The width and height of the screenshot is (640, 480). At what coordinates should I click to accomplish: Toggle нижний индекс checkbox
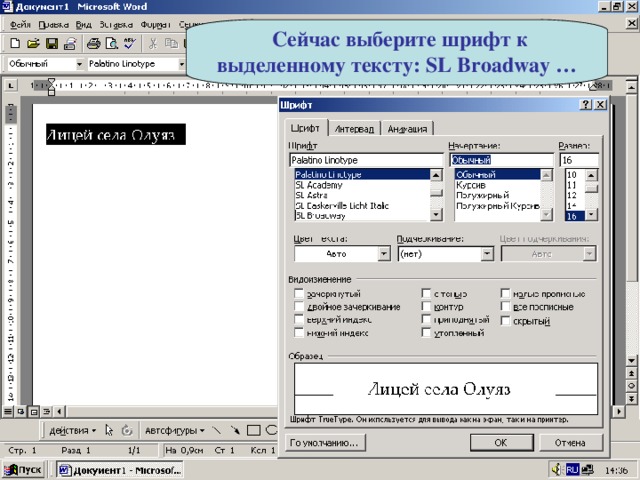(299, 333)
